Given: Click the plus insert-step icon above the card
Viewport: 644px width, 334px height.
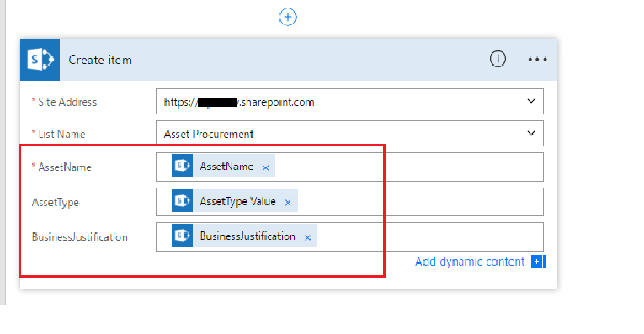Looking at the screenshot, I should coord(288,17).
